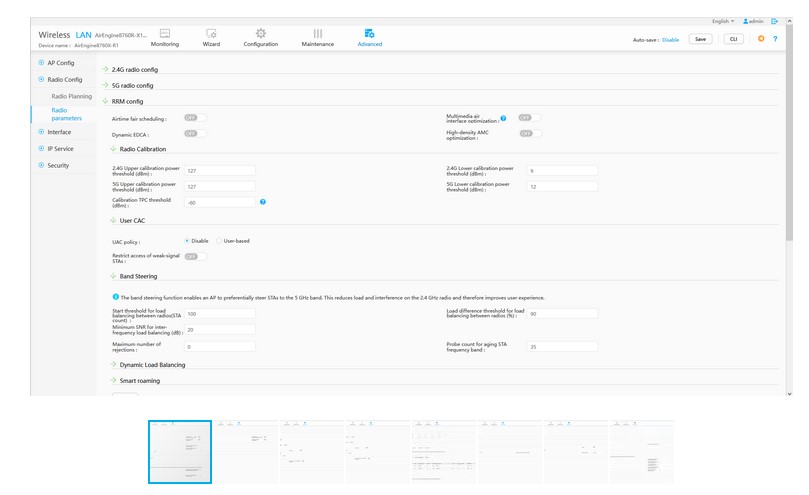Click the logout icon beside admin

tap(775, 20)
